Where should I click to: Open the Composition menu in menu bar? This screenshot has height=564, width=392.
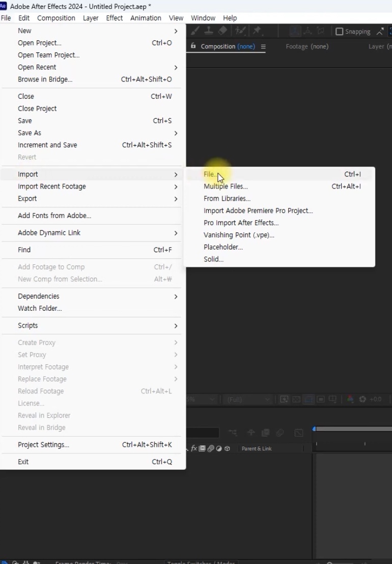tap(56, 18)
